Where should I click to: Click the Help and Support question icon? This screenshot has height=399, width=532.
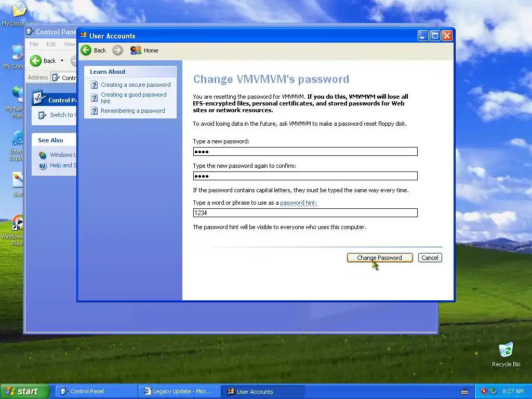pyautogui.click(x=43, y=166)
